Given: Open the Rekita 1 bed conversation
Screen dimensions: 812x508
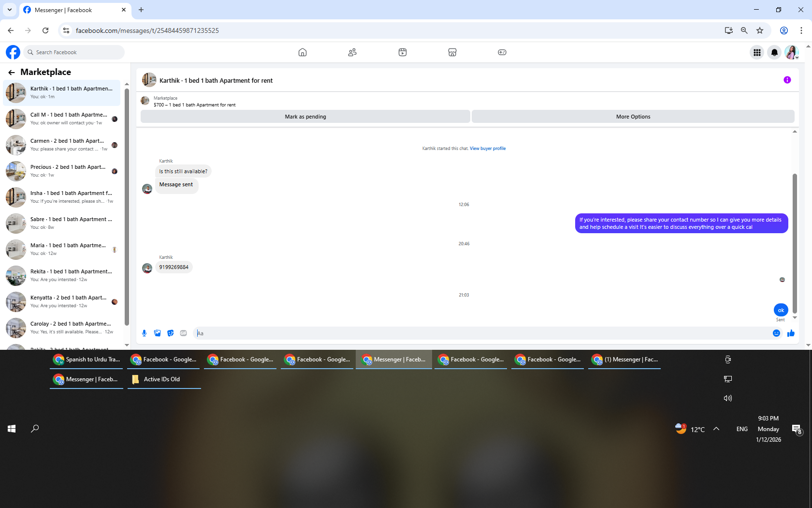Looking at the screenshot, I should pyautogui.click(x=62, y=275).
